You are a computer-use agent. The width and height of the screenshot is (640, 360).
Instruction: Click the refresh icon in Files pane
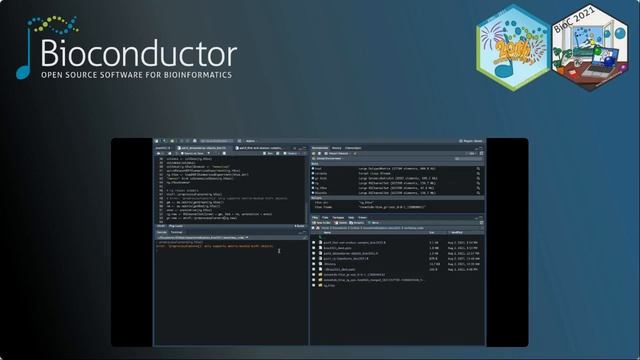coord(481,223)
